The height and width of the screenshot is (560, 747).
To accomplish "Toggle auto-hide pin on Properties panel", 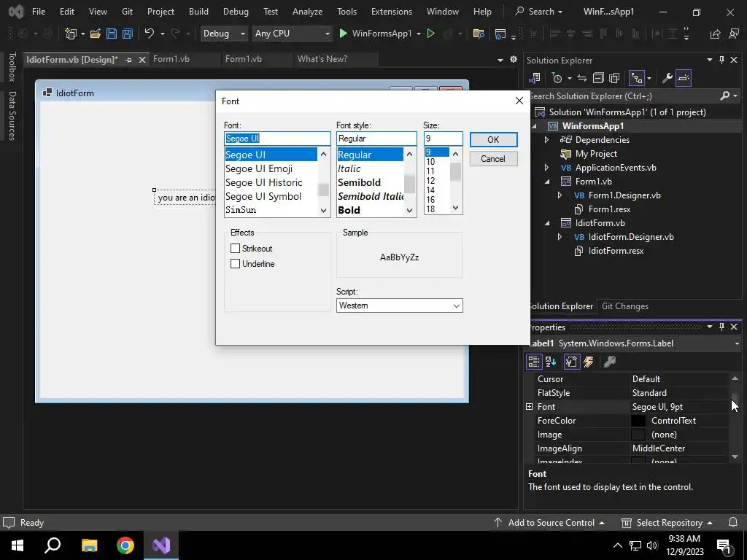I will [721, 327].
